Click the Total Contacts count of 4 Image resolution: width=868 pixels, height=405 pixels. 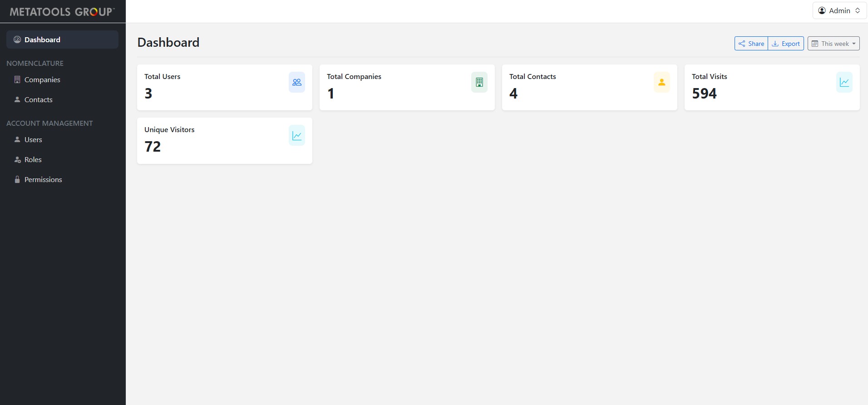tap(513, 94)
